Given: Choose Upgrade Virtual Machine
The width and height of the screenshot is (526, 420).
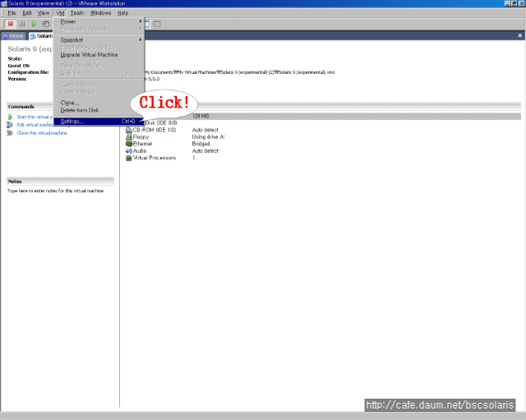Looking at the screenshot, I should point(99,55).
